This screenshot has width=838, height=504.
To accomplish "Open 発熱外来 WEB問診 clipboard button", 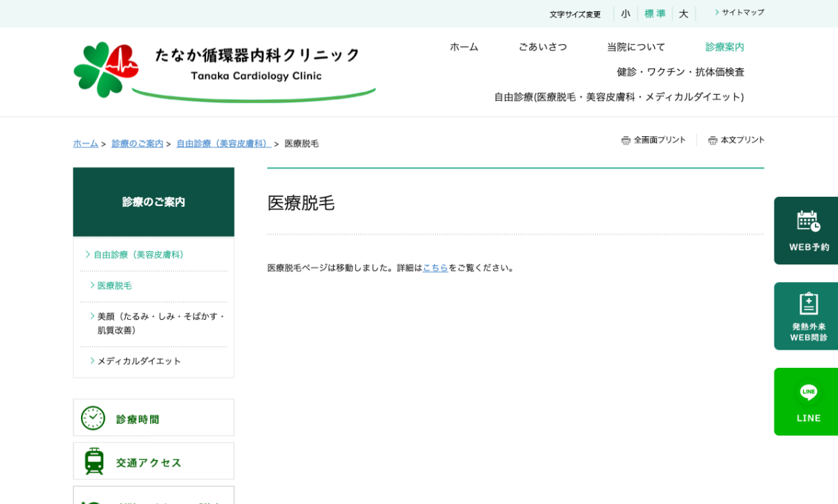I will (x=808, y=316).
